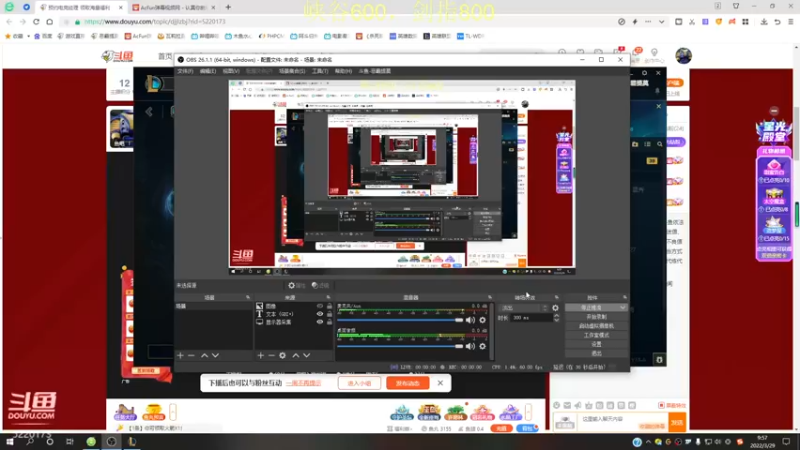Toggle Studio Mode button in OBS controls
Image resolution: width=800 pixels, height=450 pixels.
click(x=596, y=335)
